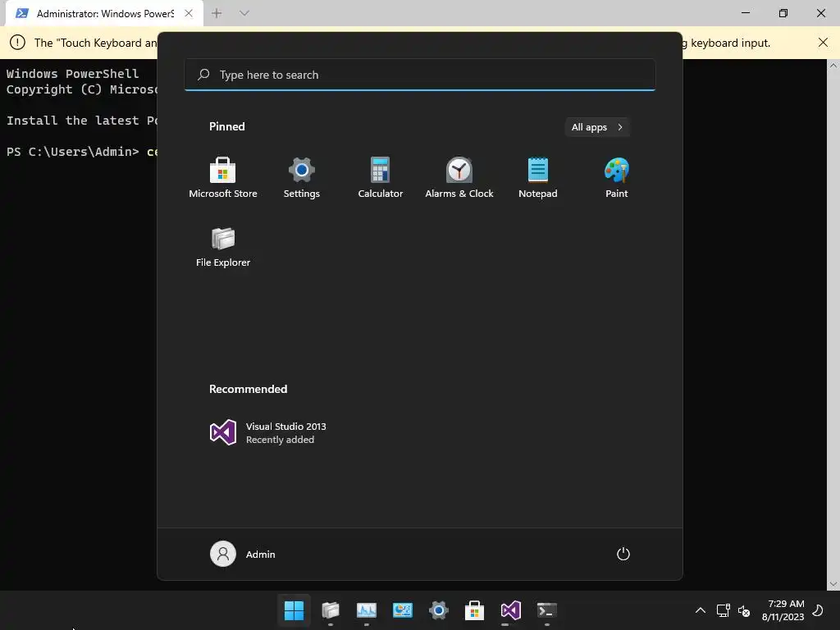Add a new terminal tab
Image resolution: width=840 pixels, height=630 pixels.
(x=217, y=13)
